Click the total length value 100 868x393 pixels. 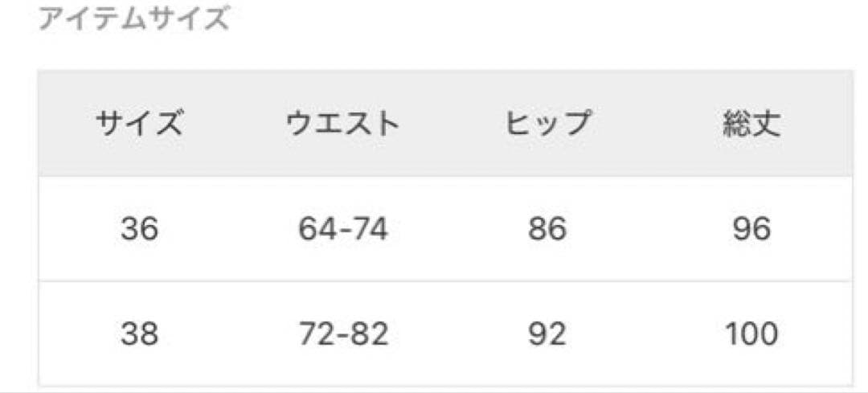click(751, 333)
